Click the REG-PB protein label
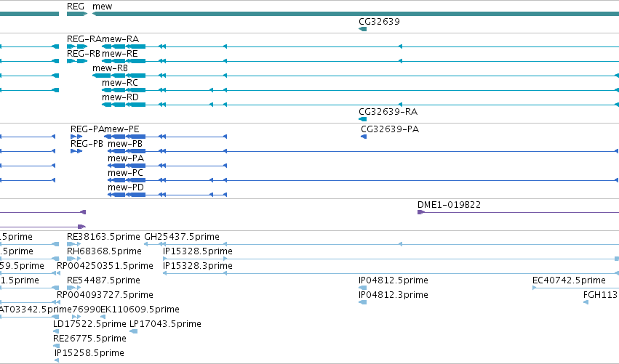The width and height of the screenshot is (619, 364). (x=87, y=144)
